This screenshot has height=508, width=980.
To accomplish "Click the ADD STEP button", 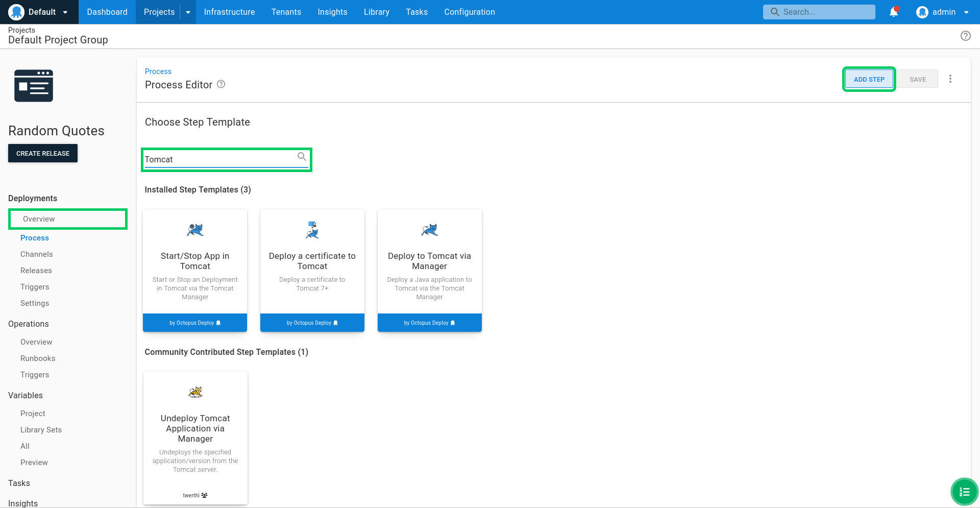I will pos(869,79).
